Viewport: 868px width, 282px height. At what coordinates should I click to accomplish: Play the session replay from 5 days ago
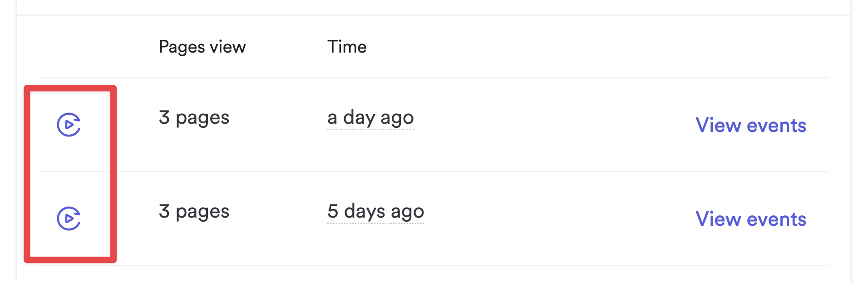(x=69, y=219)
